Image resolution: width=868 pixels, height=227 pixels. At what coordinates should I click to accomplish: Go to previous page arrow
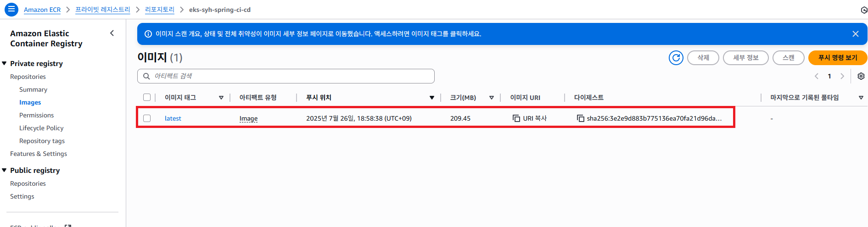[817, 76]
